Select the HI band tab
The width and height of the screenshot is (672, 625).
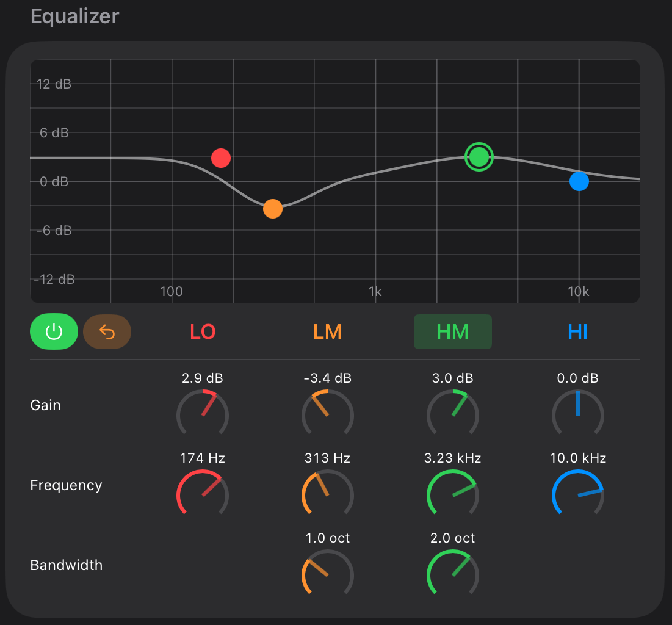tap(577, 331)
